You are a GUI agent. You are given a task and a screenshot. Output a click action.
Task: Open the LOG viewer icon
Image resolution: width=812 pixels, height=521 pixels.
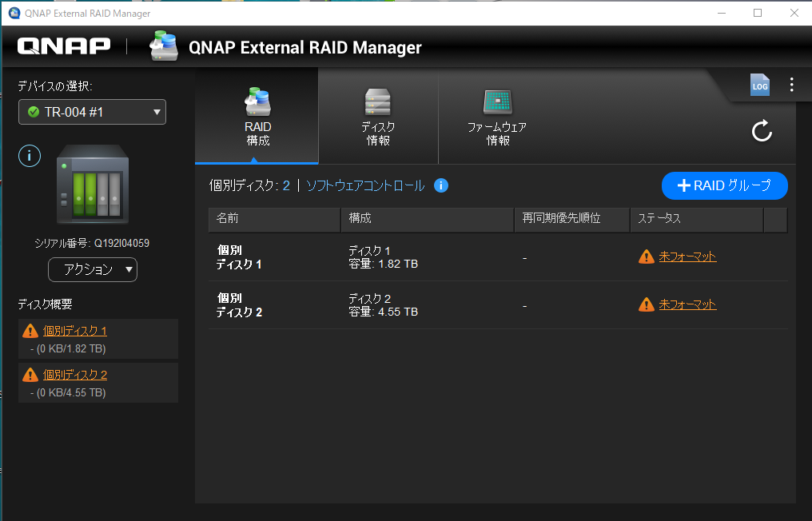pos(760,85)
